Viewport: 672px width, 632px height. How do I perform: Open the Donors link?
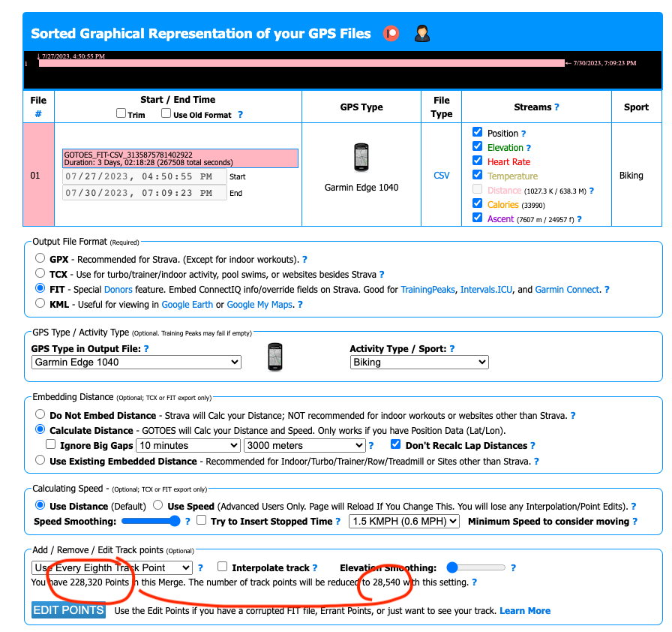click(118, 290)
